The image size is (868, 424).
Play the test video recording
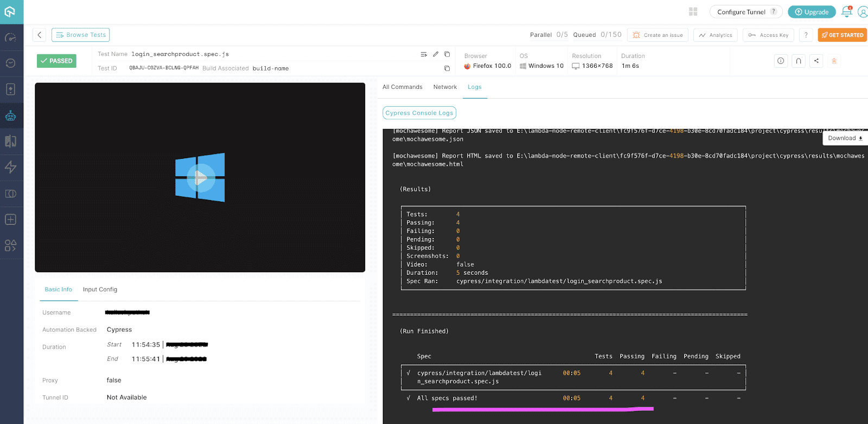pyautogui.click(x=200, y=177)
